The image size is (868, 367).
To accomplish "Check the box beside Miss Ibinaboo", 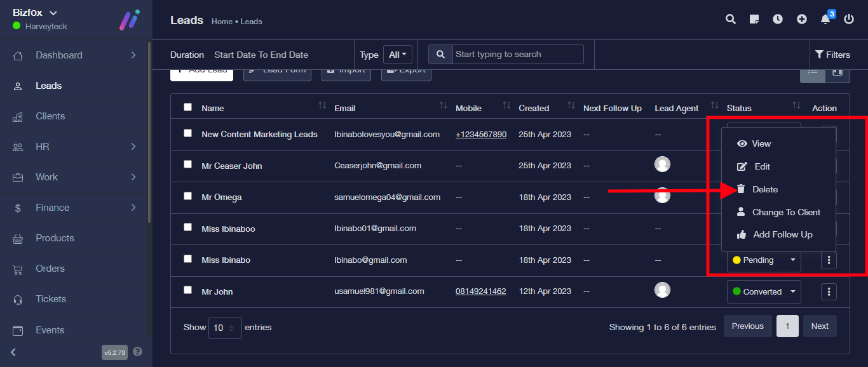I will point(187,227).
